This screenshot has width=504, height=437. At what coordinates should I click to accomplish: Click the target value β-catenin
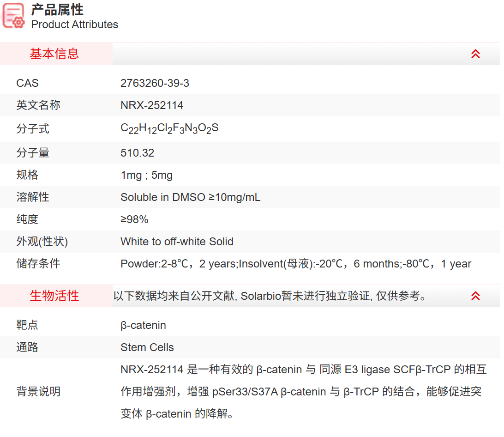(143, 325)
